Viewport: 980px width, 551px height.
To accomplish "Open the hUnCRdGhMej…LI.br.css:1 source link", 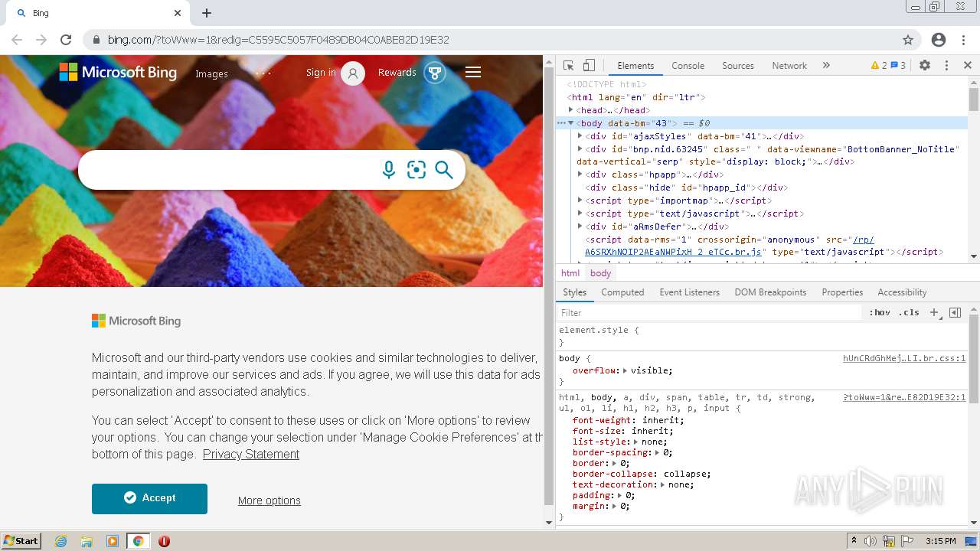I will 904,358.
